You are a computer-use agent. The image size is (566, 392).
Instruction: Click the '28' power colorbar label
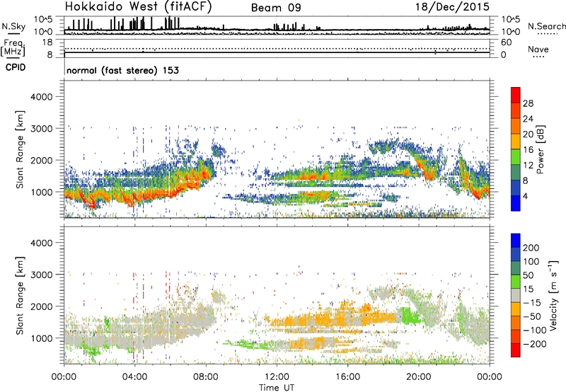pyautogui.click(x=528, y=103)
